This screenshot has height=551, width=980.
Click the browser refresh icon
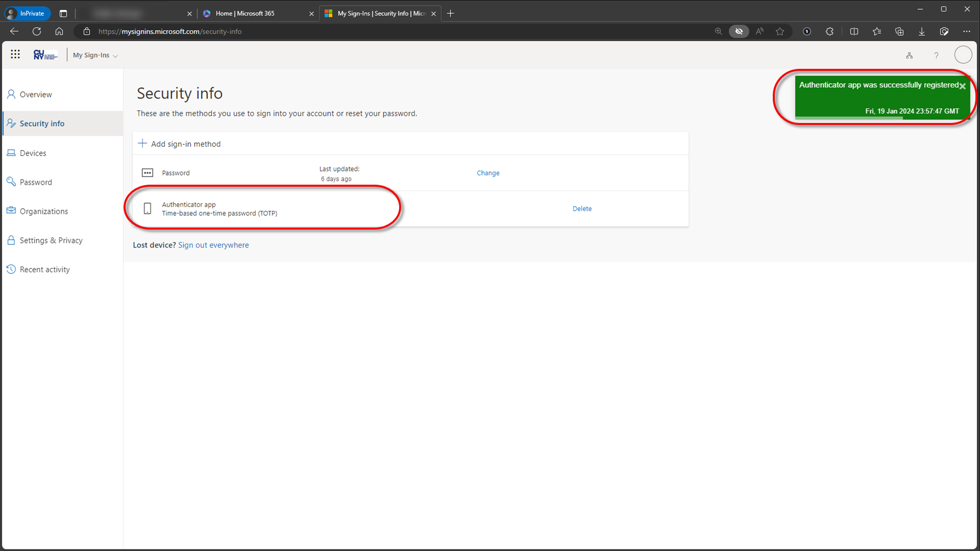pos(37,32)
